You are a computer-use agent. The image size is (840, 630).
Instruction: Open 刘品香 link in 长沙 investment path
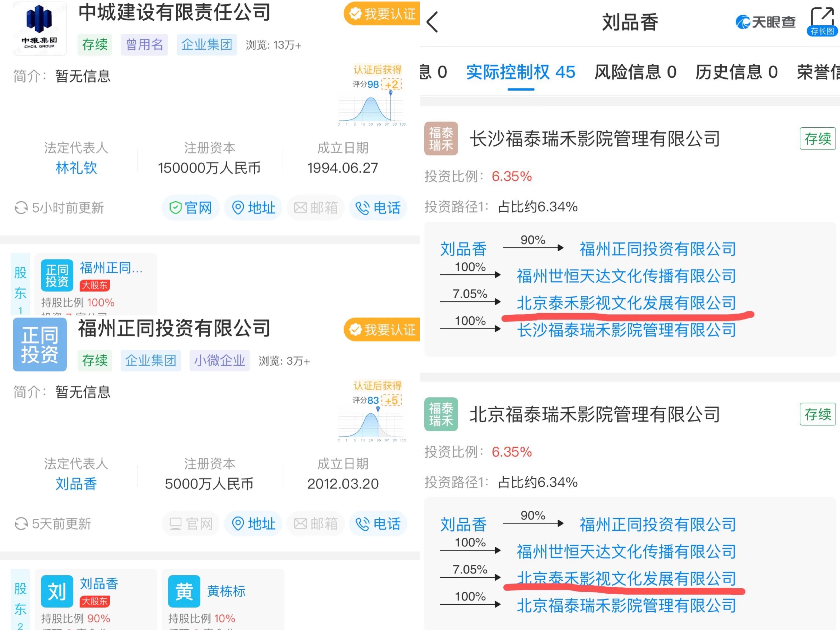(463, 249)
